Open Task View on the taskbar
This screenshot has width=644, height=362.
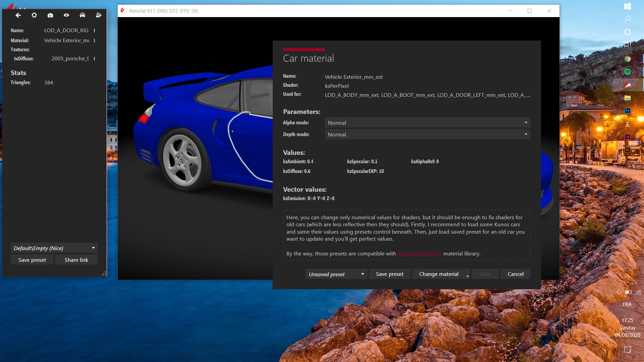click(628, 45)
